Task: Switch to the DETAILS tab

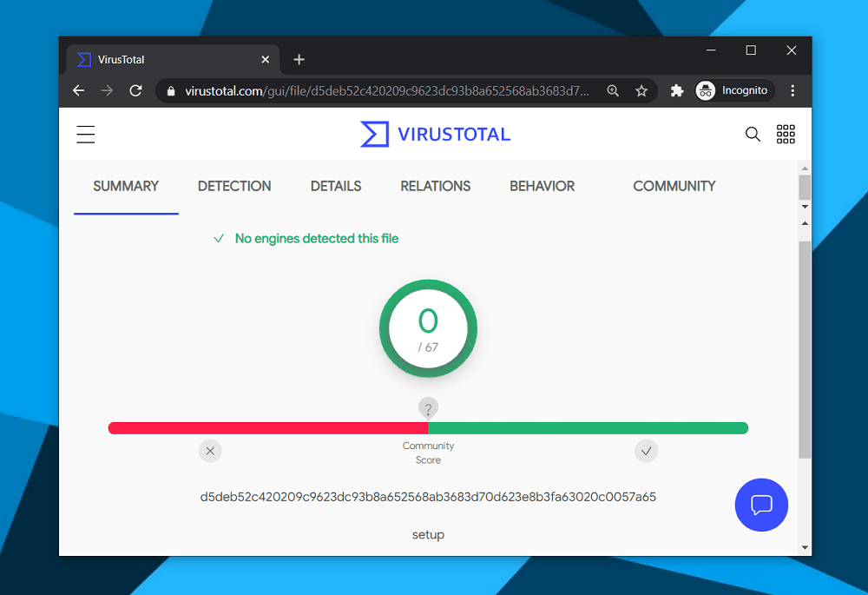Action: (x=335, y=186)
